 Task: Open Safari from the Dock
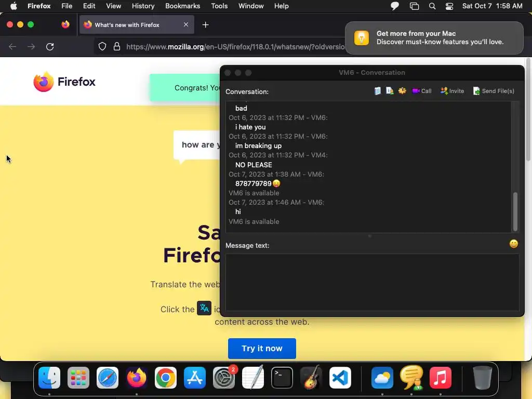coord(108,378)
